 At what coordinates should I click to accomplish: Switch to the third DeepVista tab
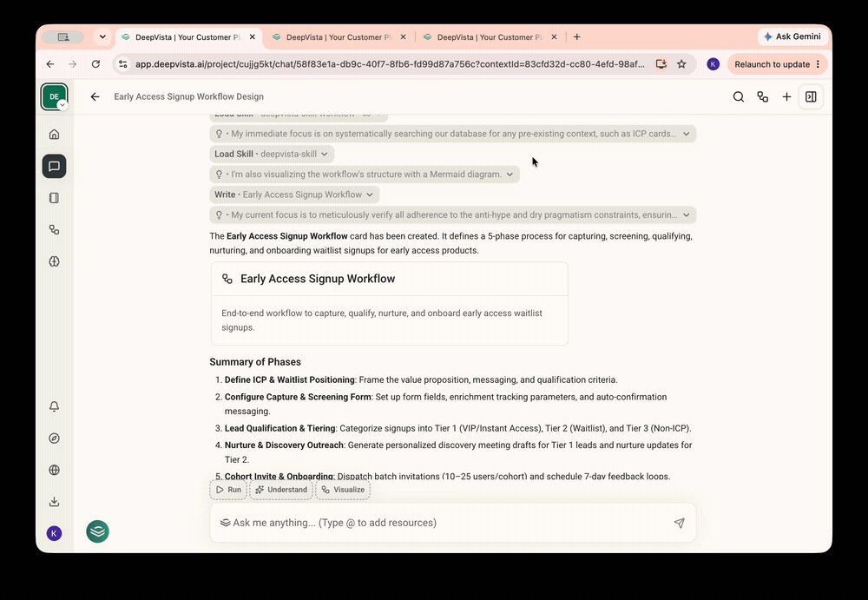[490, 37]
